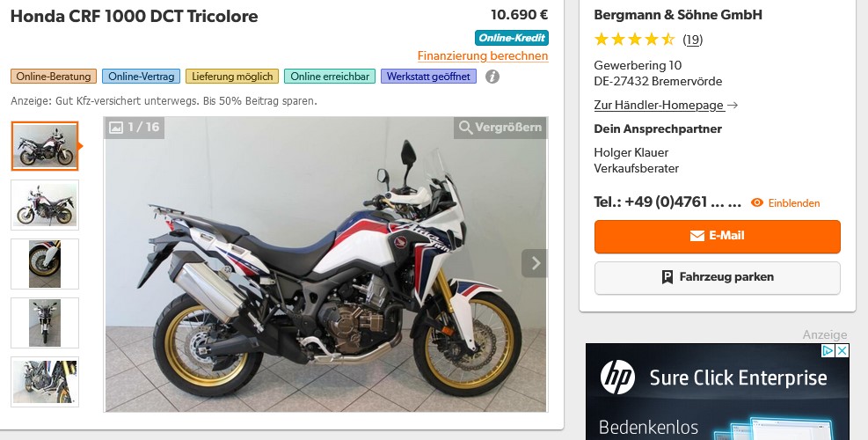Close the HP ad with X icon

[842, 351]
